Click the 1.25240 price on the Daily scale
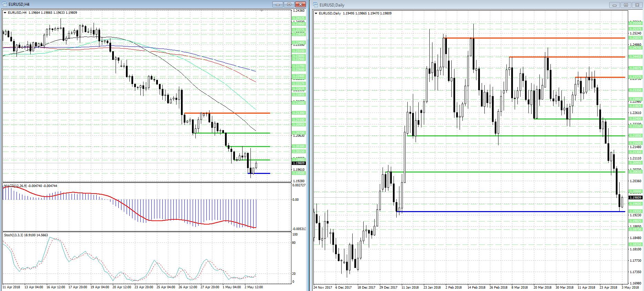The height and width of the screenshot is (291, 644). coord(636,33)
